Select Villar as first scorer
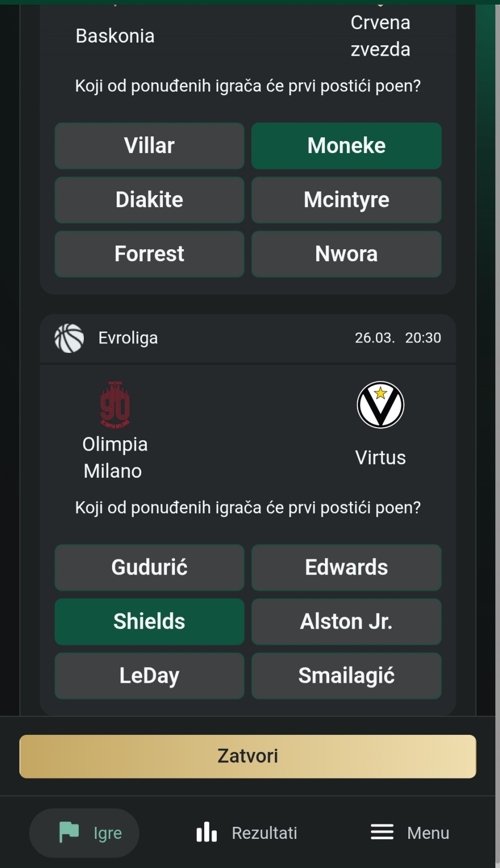 click(149, 146)
